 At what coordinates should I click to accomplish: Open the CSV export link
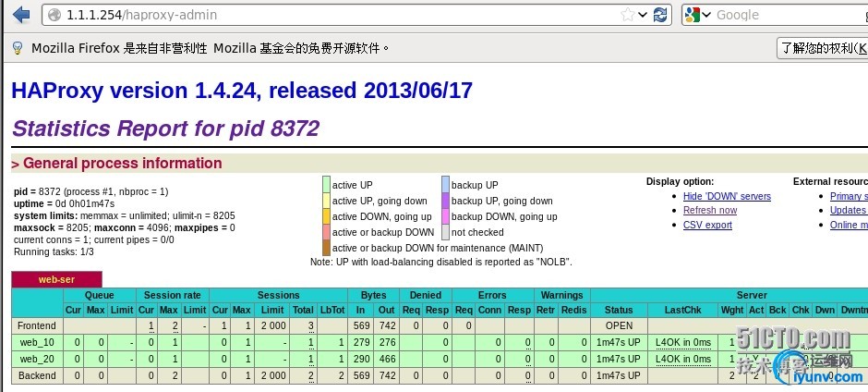coord(707,225)
